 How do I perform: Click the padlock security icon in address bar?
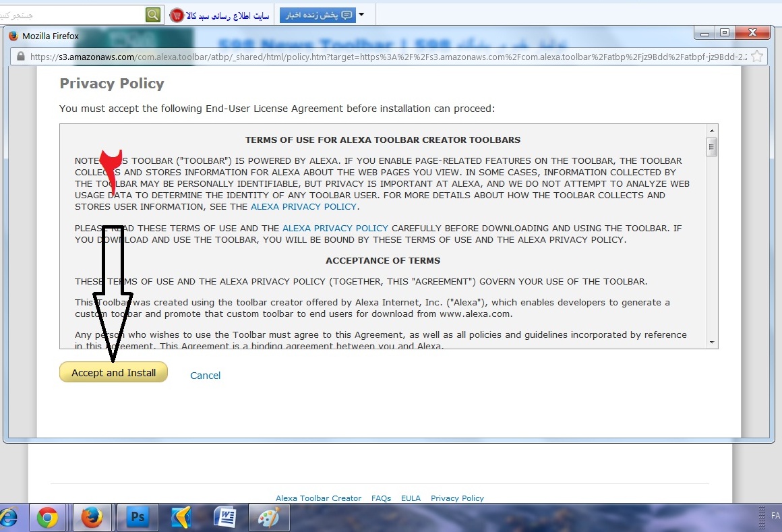click(x=20, y=57)
